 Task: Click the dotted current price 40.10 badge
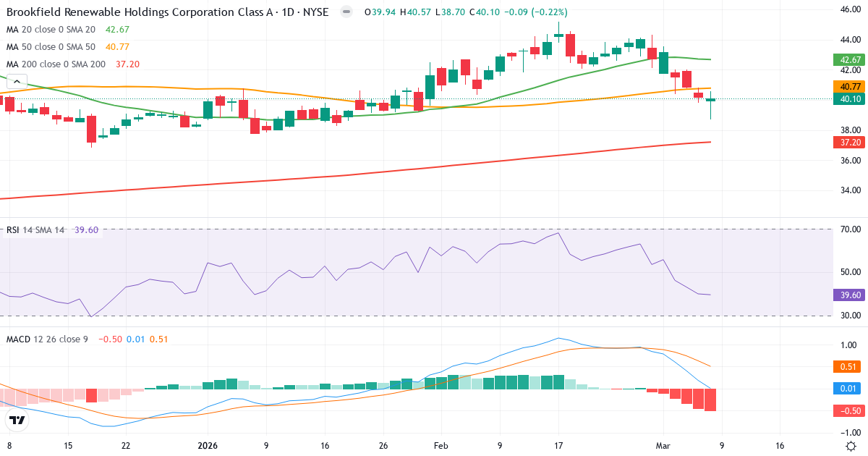(848, 99)
